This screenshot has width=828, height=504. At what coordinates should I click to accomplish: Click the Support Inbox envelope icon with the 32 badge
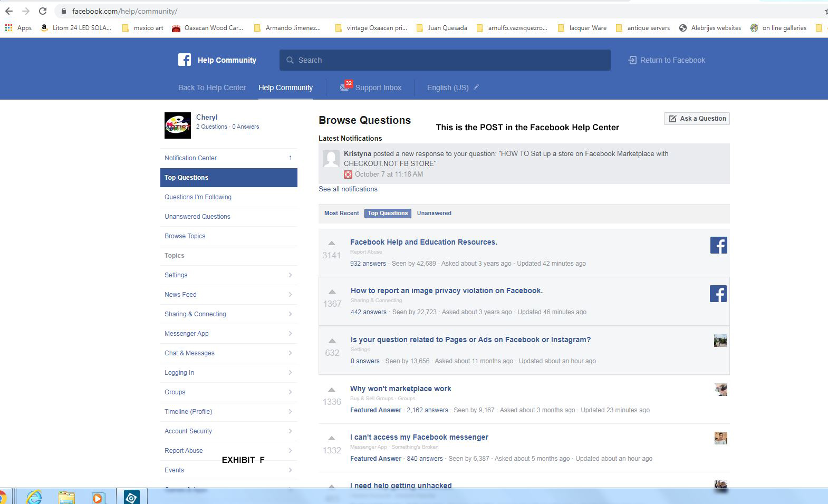point(345,86)
